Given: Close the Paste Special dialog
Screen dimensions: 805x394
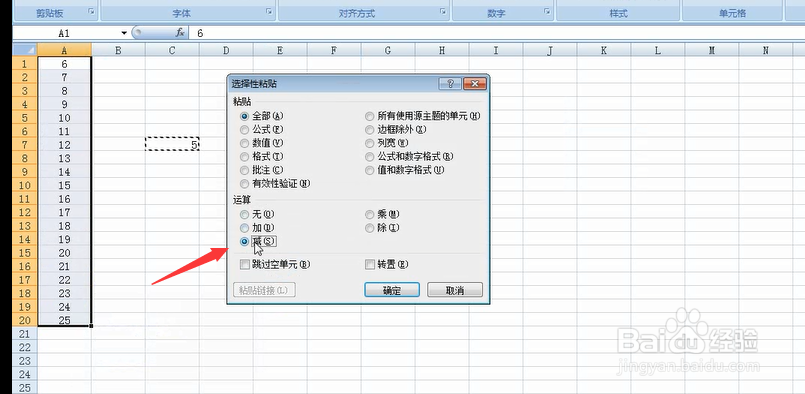Looking at the screenshot, I should (474, 84).
